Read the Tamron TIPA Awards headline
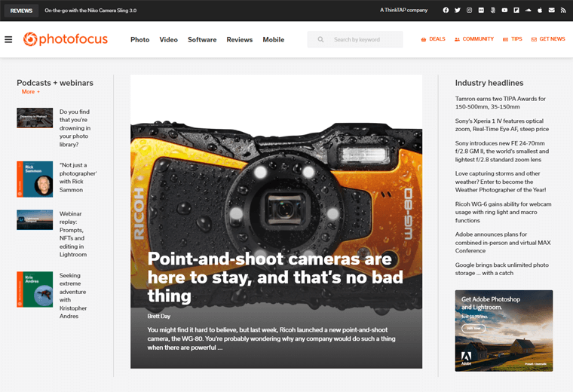Image resolution: width=573 pixels, height=392 pixels. click(x=500, y=103)
